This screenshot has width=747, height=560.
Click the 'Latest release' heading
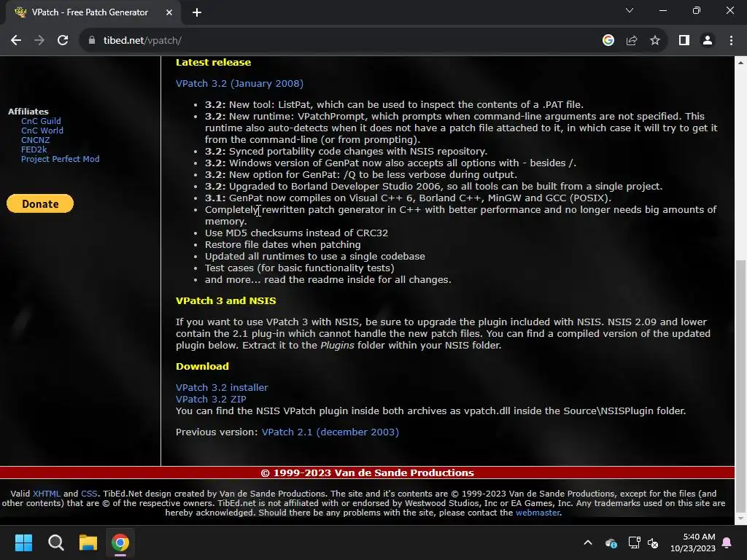213,63
